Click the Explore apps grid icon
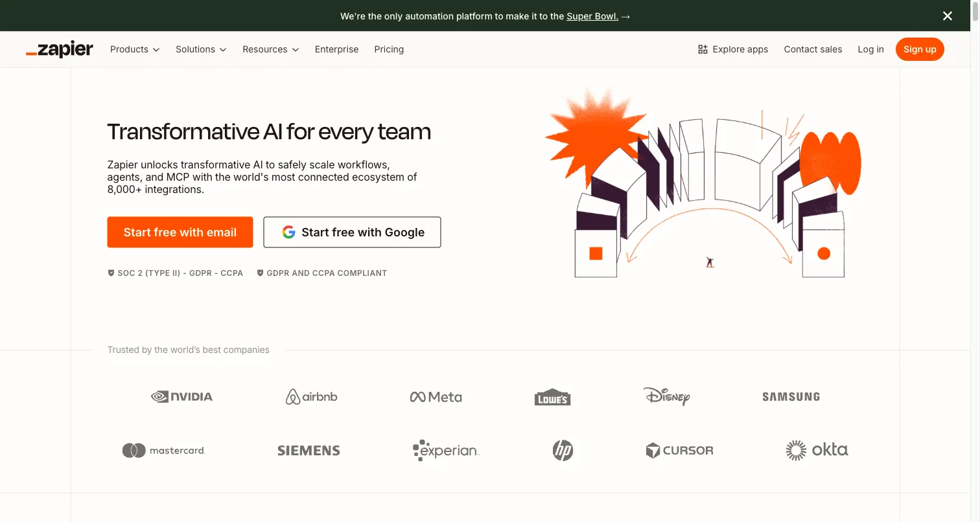This screenshot has height=522, width=980. point(702,49)
